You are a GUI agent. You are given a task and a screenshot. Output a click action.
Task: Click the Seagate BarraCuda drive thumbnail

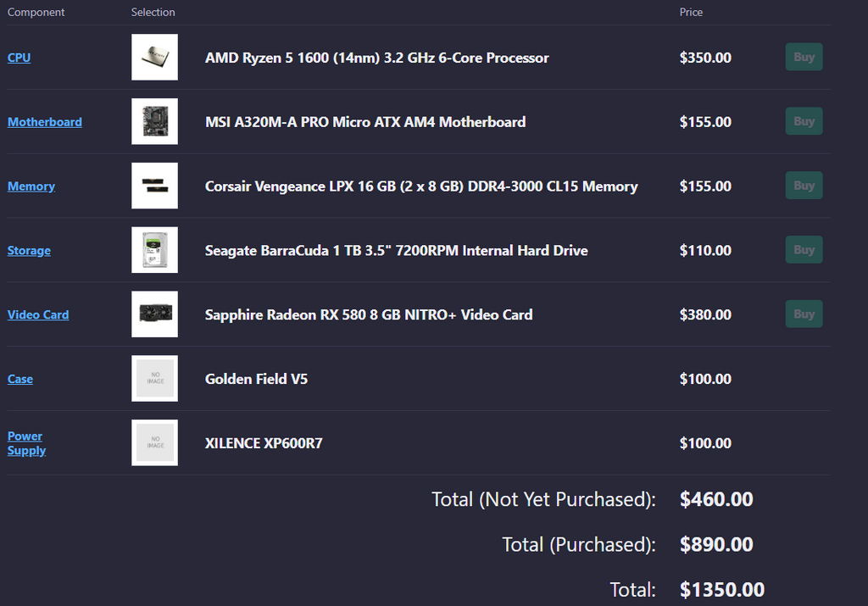pos(154,250)
